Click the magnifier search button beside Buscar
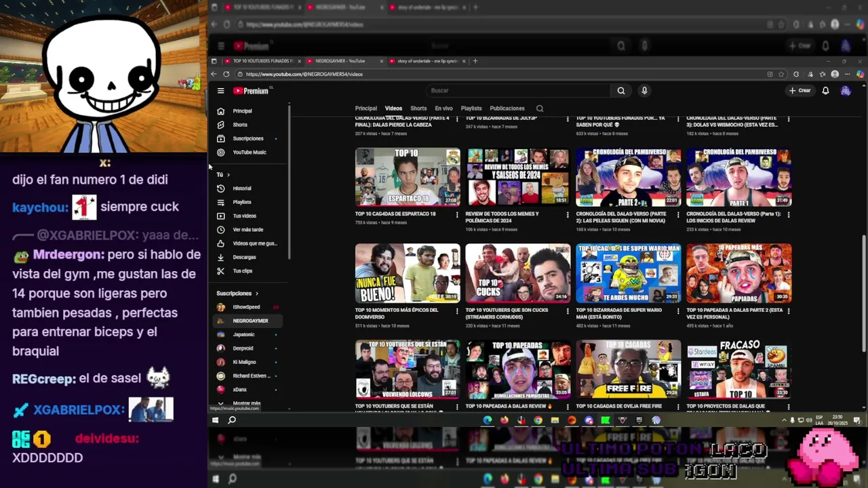Screen dimensions: 868x488 point(620,91)
